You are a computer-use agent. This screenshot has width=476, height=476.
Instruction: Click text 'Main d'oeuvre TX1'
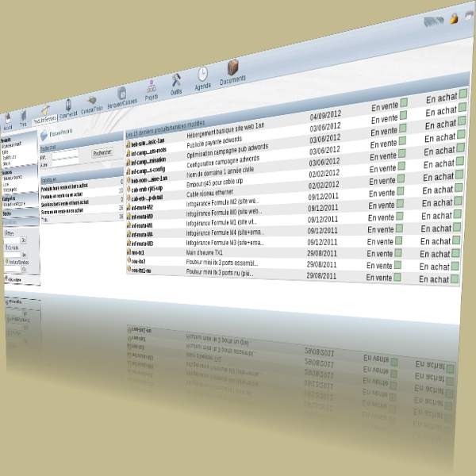click(205, 252)
